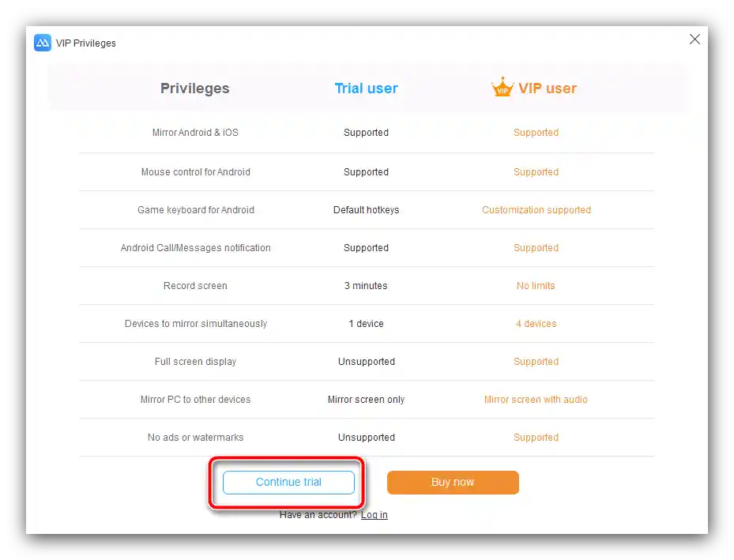Click the No limits VIP value
Image resolution: width=734 pixels, height=560 pixels.
(x=536, y=285)
